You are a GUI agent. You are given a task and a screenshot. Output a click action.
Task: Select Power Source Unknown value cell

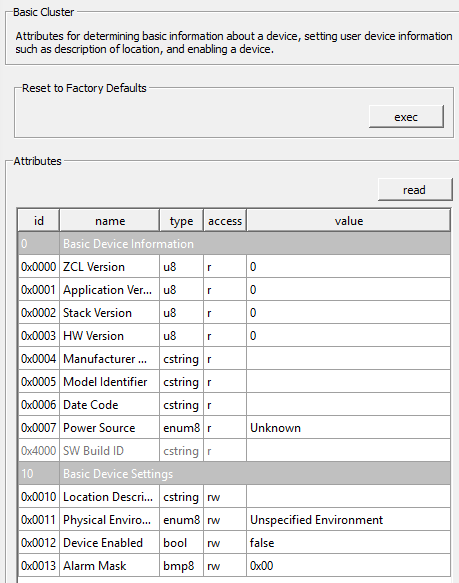tap(349, 428)
